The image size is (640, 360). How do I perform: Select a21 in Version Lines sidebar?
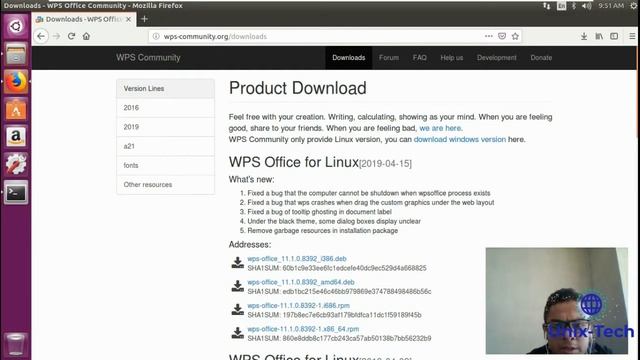[x=165, y=146]
